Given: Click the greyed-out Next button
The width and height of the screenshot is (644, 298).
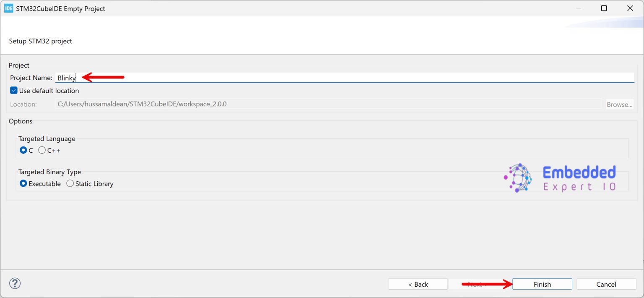Looking at the screenshot, I should [x=478, y=284].
